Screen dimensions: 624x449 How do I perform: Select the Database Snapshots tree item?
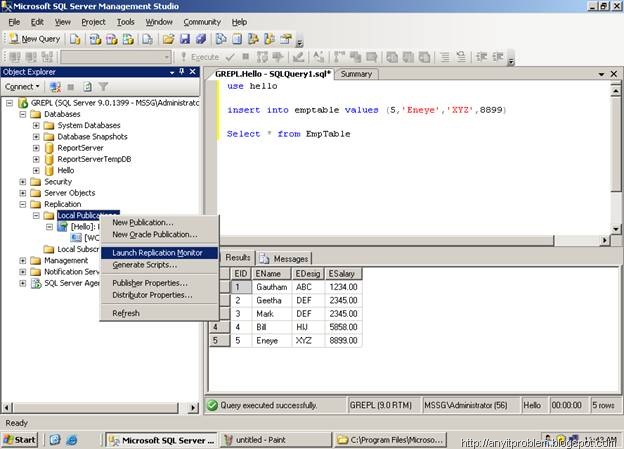point(92,137)
